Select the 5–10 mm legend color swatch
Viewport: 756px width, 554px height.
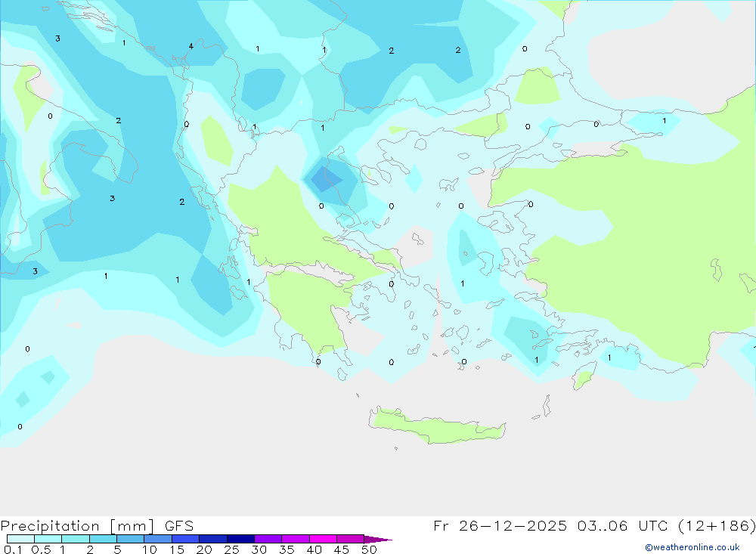[x=131, y=539]
